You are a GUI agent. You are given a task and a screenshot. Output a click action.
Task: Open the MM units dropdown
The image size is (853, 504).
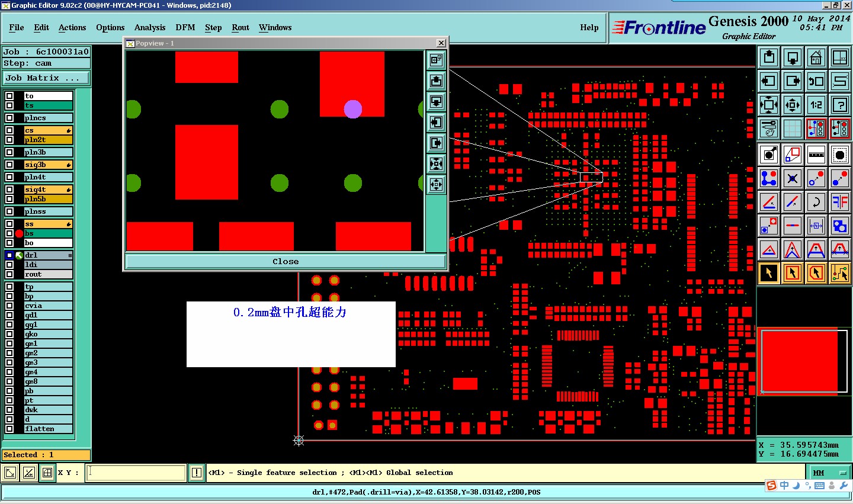pos(829,473)
